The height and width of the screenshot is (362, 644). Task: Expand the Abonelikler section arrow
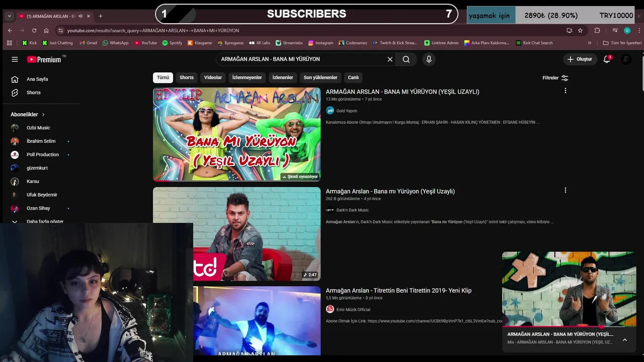point(43,115)
